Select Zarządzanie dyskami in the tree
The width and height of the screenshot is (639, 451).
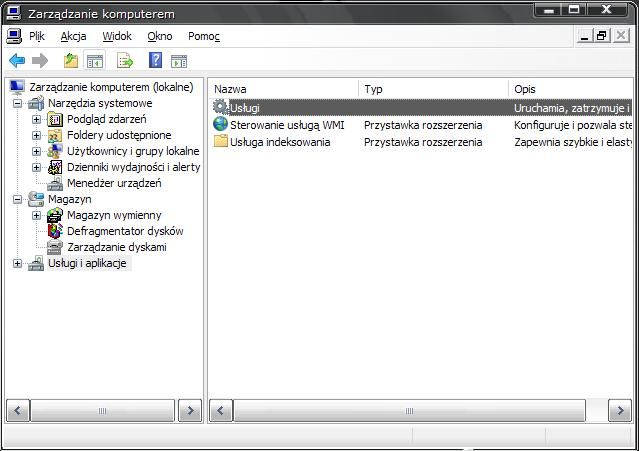[x=116, y=247]
